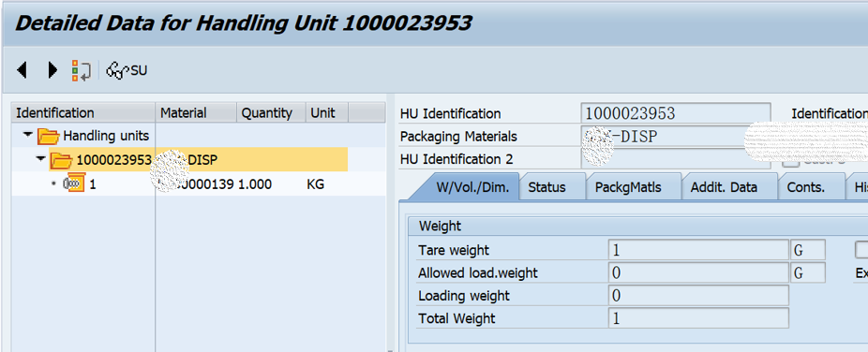The height and width of the screenshot is (352, 868).
Task: Click the traffic-light status list icon
Action: pos(81,71)
